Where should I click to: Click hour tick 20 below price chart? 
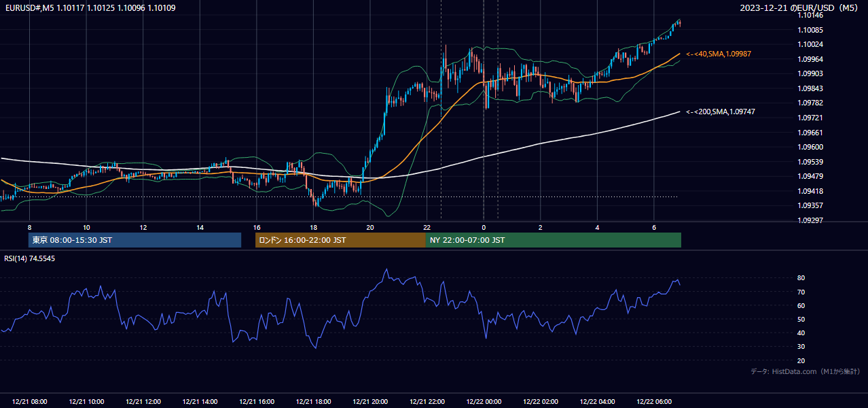[370, 227]
